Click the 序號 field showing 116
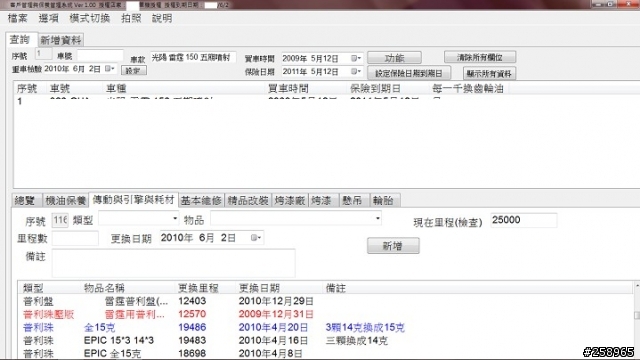This screenshot has height=360, width=640. (x=60, y=220)
